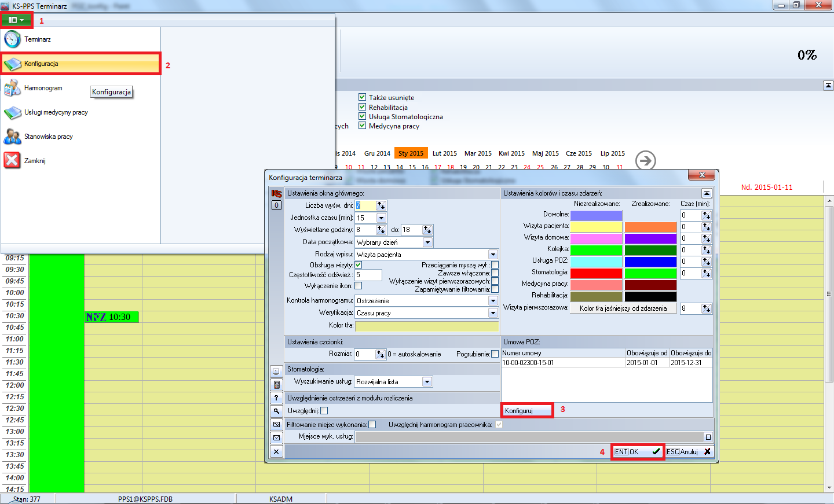Enable Przeciąganie myszą wył. checkbox

tap(495, 265)
